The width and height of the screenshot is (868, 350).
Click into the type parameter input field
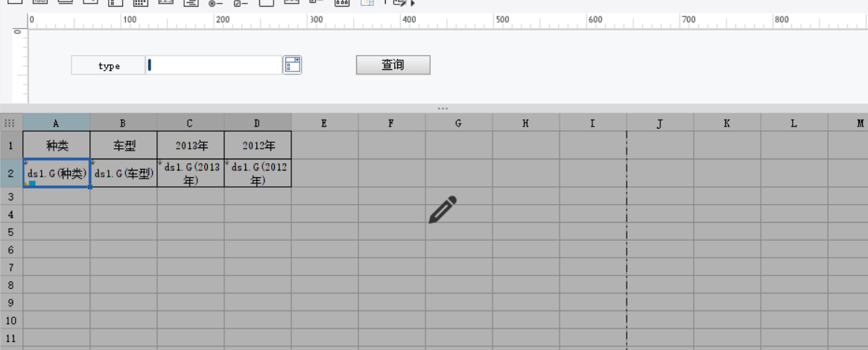215,66
